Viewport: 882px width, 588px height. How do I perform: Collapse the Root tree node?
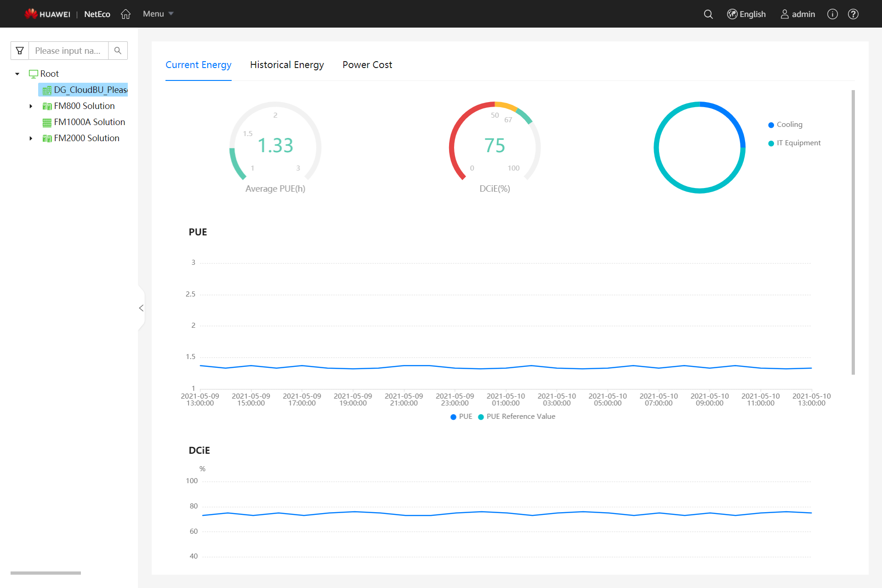(17, 74)
